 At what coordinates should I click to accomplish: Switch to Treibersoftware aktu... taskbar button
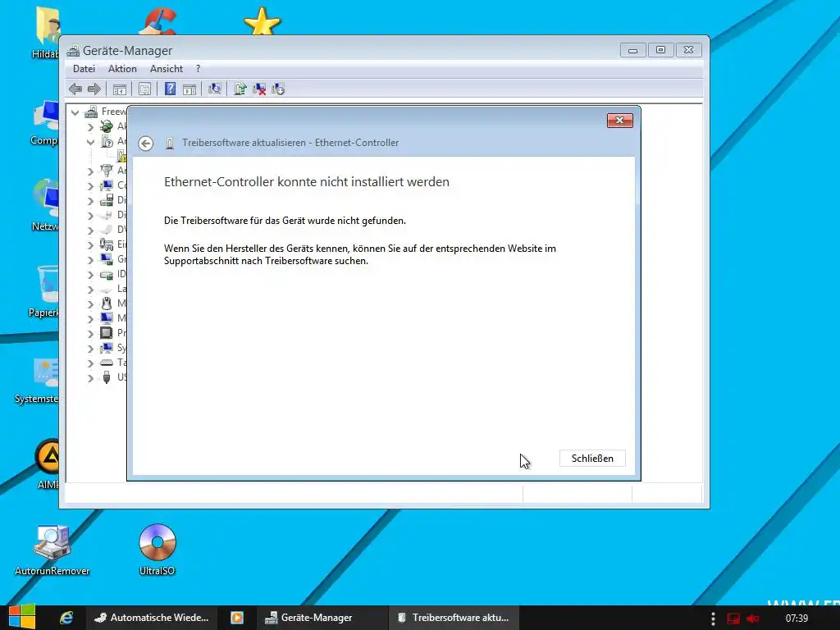(453, 618)
